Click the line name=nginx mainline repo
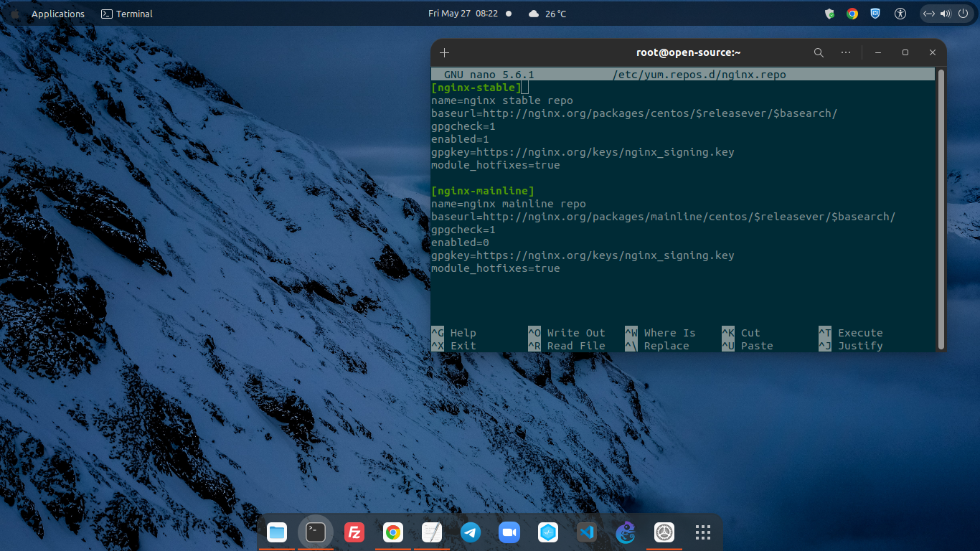Image resolution: width=980 pixels, height=551 pixels. [x=509, y=204]
